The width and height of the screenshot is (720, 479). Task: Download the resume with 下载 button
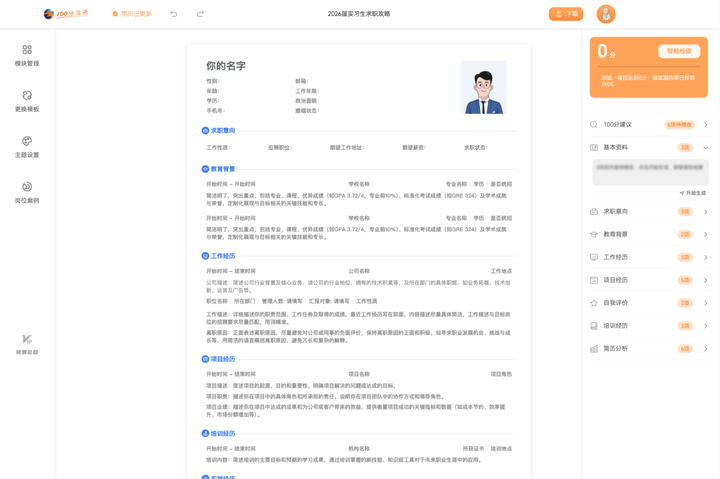tap(566, 14)
